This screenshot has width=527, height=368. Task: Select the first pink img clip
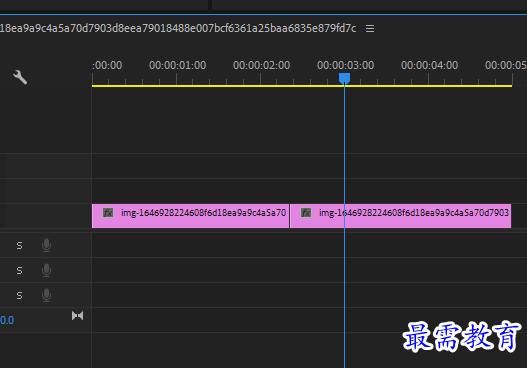(190, 216)
